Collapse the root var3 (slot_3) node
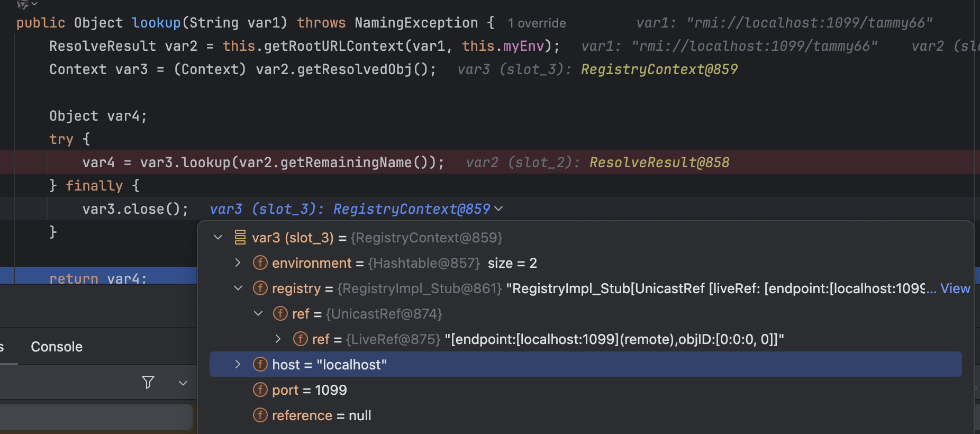 coord(218,238)
